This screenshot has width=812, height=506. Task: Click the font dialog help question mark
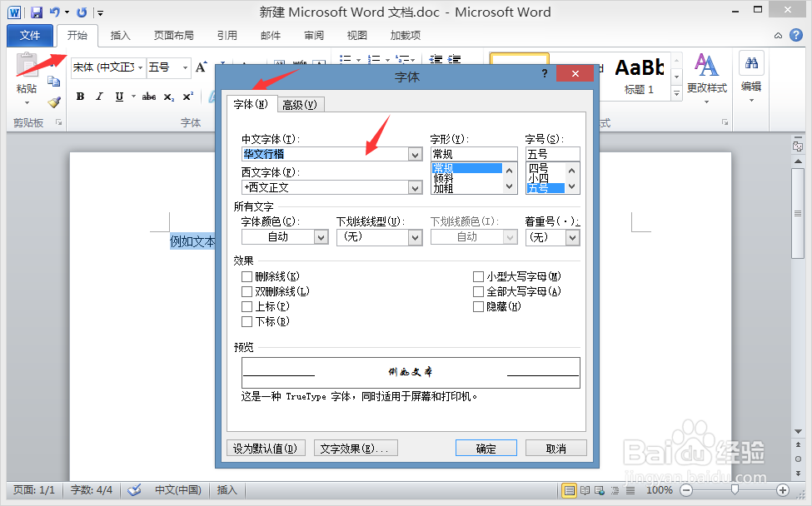(x=545, y=73)
